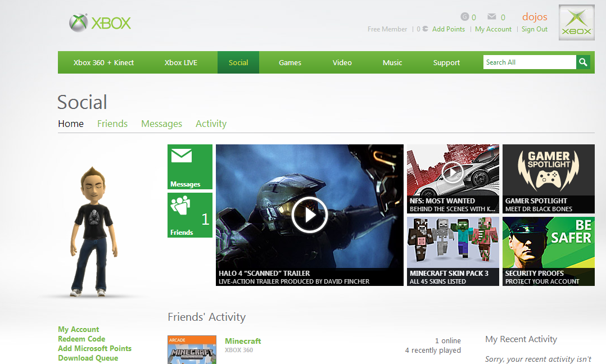Screen dimensions: 606x364
Task: Open the Gamer Spotlight tile
Action: click(549, 179)
